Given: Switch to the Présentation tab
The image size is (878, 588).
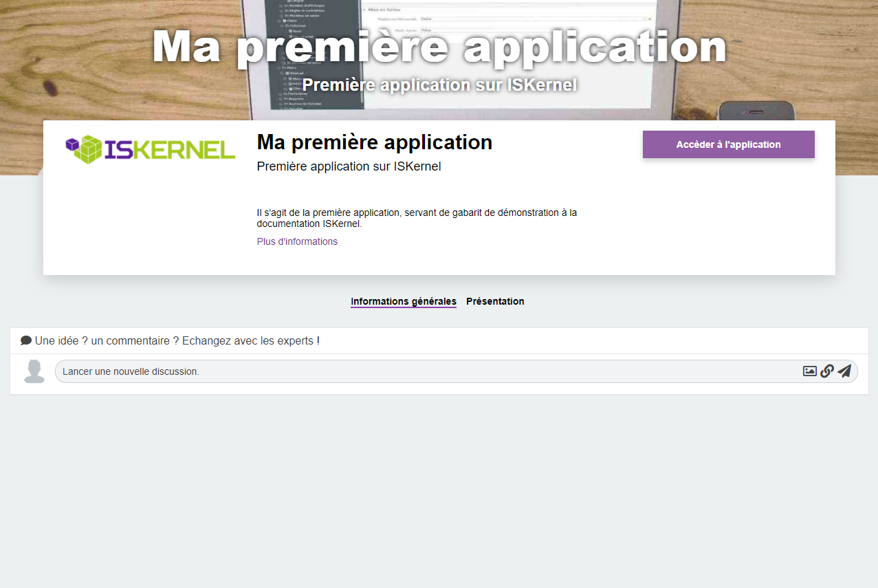Looking at the screenshot, I should [495, 301].
